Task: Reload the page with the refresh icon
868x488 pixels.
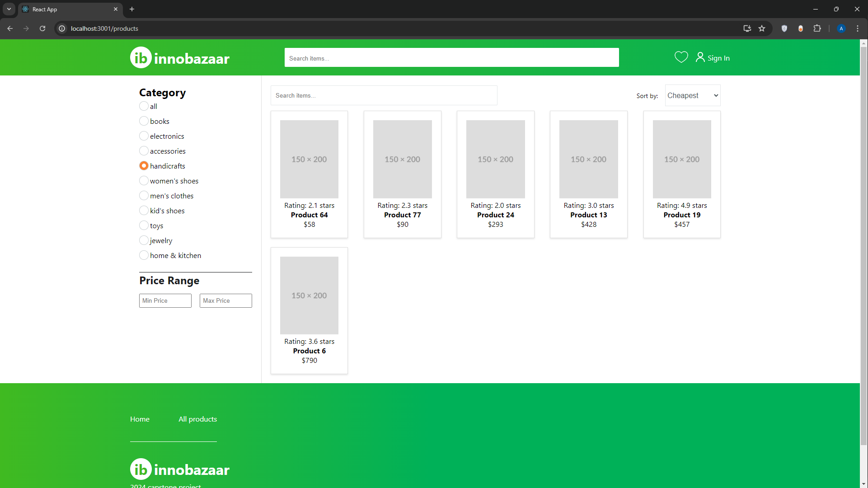Action: (x=42, y=28)
